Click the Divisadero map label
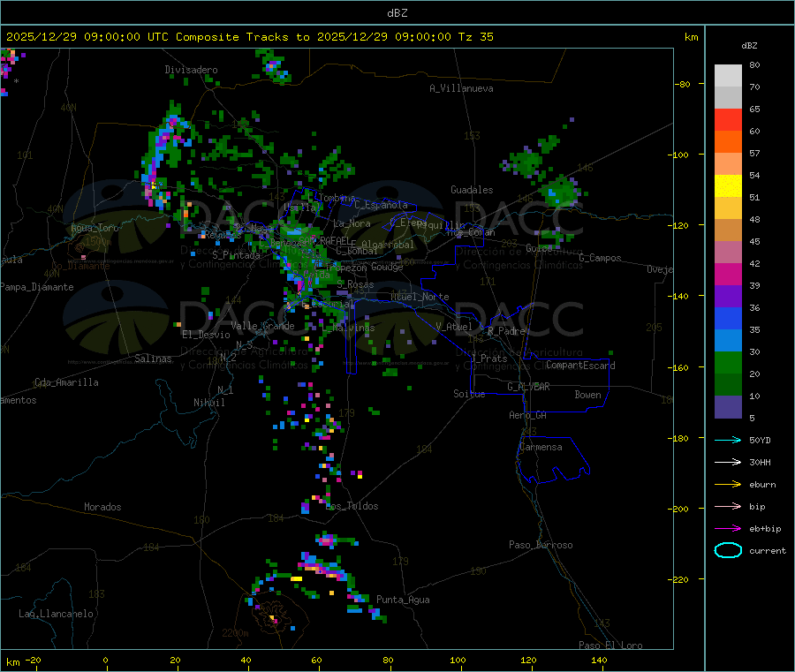Image resolution: width=795 pixels, height=672 pixels. click(x=191, y=70)
